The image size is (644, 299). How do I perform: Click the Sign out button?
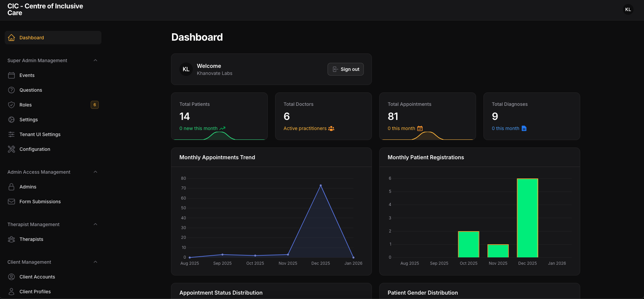[x=346, y=69]
